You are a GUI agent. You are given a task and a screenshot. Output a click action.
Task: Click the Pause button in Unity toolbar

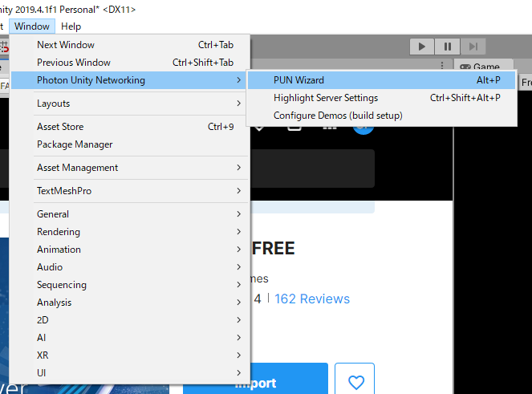click(x=448, y=47)
